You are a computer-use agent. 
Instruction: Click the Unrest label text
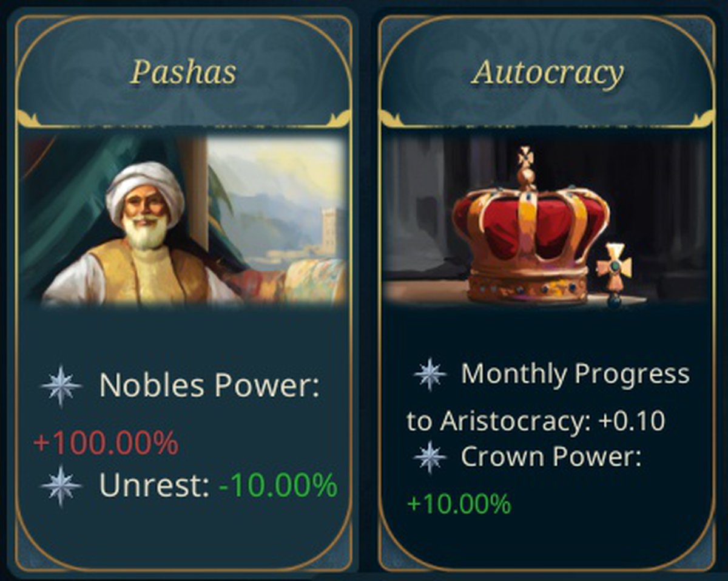pyautogui.click(x=155, y=486)
